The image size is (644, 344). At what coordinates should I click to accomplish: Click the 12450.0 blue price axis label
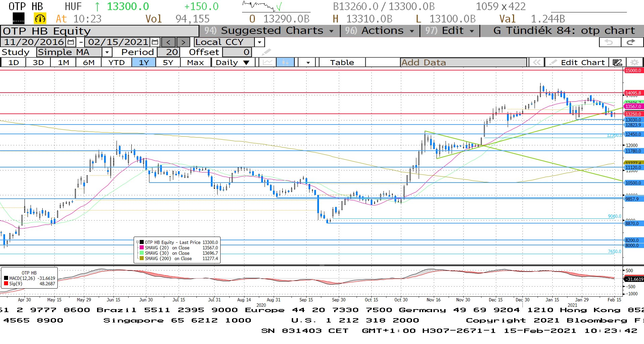633,134
